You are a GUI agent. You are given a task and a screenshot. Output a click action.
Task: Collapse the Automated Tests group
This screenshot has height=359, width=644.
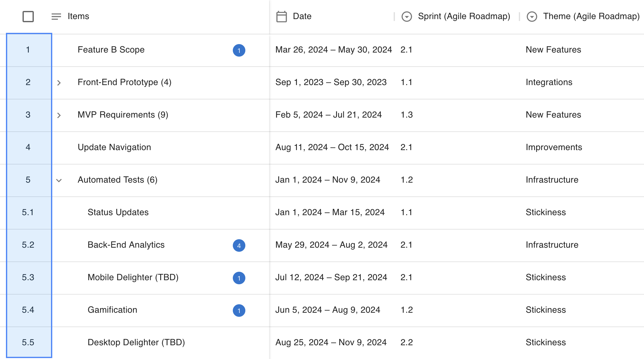(x=59, y=180)
